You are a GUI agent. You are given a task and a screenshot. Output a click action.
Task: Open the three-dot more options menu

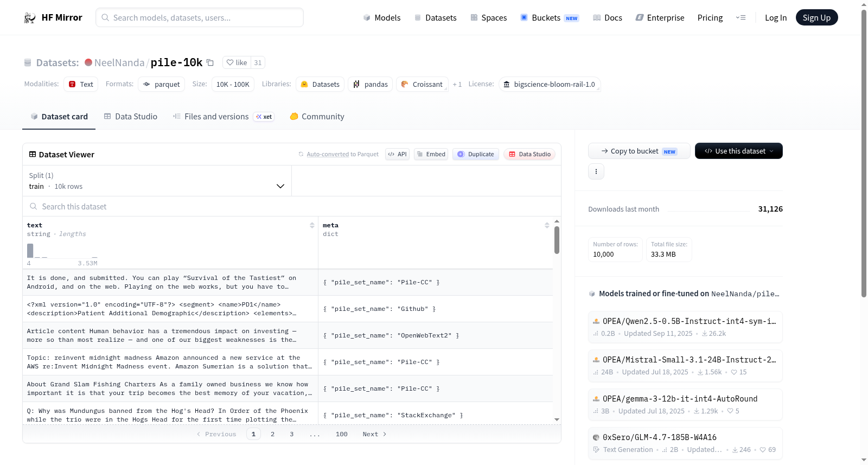[596, 171]
